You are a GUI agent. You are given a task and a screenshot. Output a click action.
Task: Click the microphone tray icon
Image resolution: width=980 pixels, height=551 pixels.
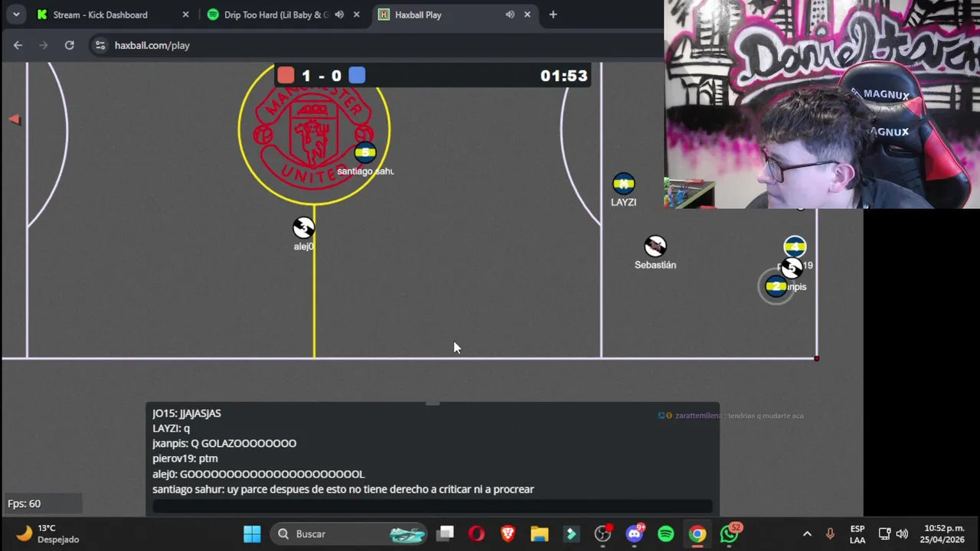click(x=830, y=533)
